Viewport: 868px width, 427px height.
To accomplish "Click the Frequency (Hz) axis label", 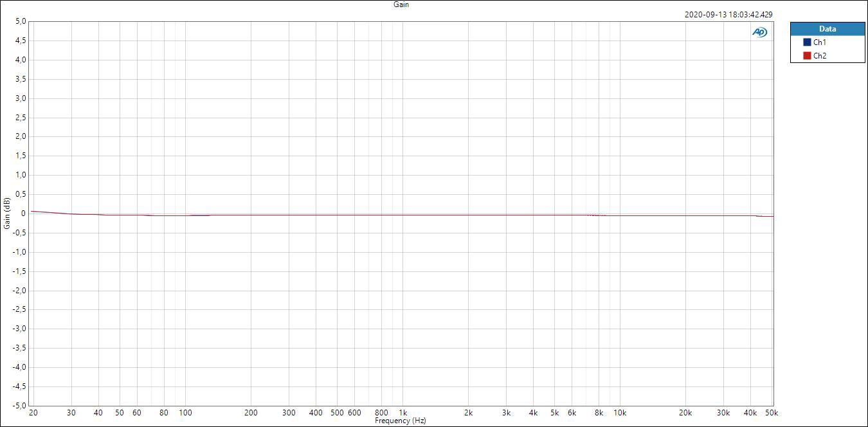I will (x=401, y=421).
